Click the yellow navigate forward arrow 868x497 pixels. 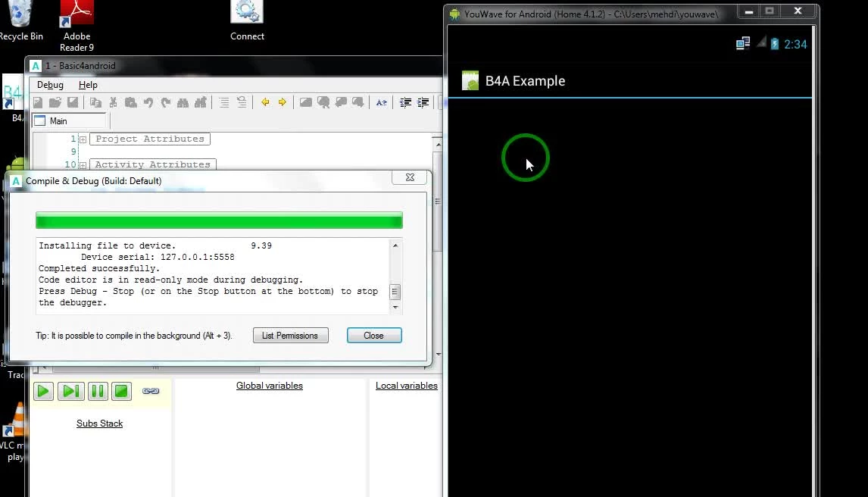click(x=283, y=102)
